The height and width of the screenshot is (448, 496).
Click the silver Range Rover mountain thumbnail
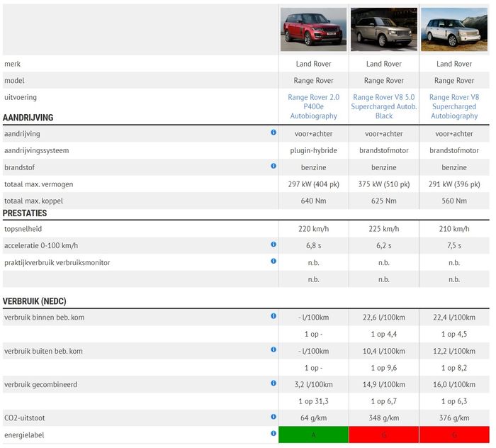pyautogui.click(x=454, y=30)
